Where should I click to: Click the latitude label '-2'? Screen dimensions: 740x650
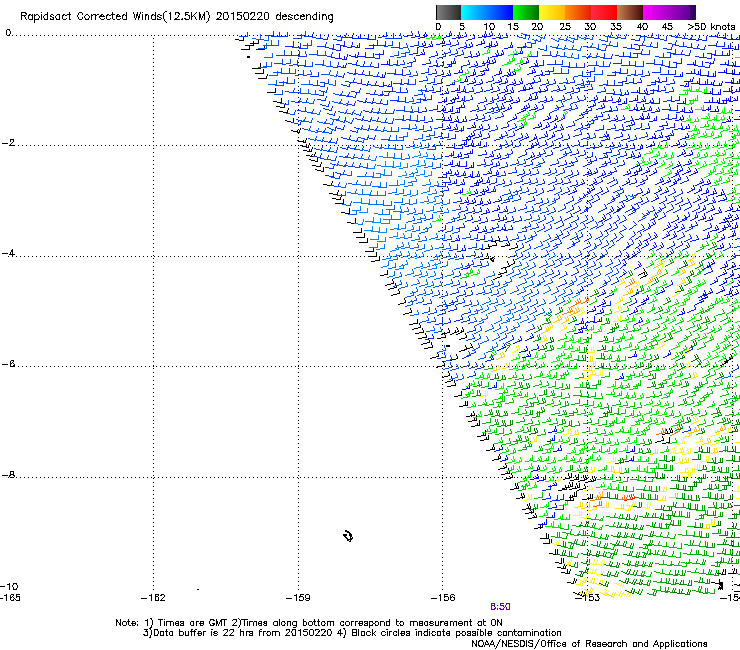[x=8, y=143]
